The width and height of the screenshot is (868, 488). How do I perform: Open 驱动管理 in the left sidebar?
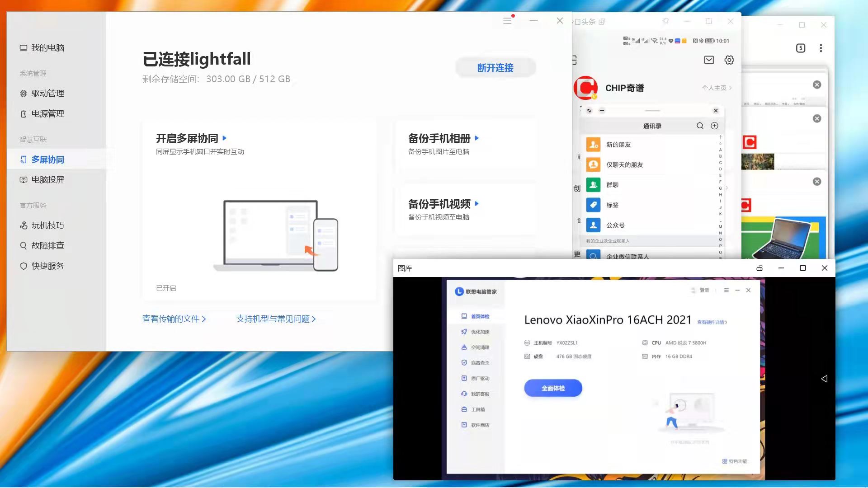click(47, 93)
